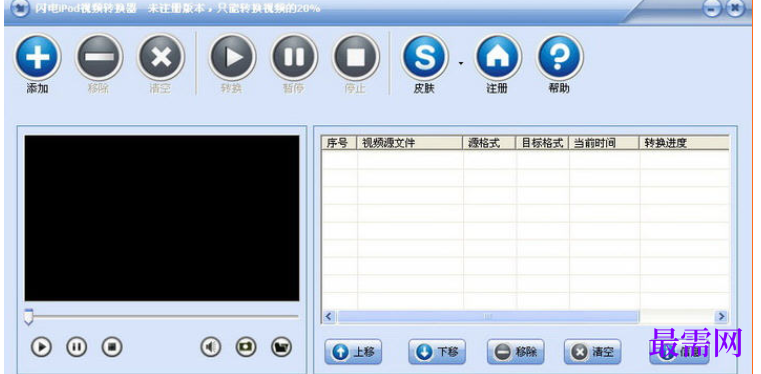Open the 注册 (Register) home icon
Image resolution: width=761 pixels, height=374 pixels.
(x=498, y=57)
